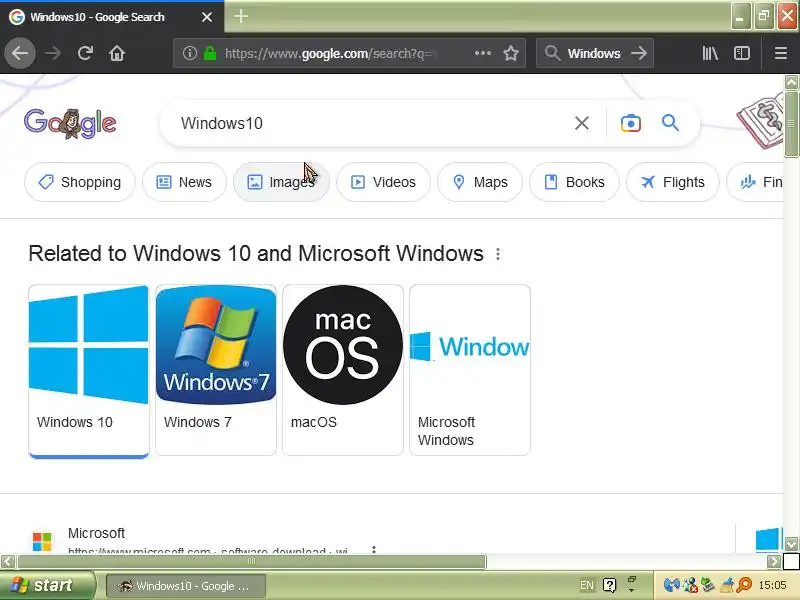
Task: Select the Windows10 - Google Search tab
Action: 112,17
